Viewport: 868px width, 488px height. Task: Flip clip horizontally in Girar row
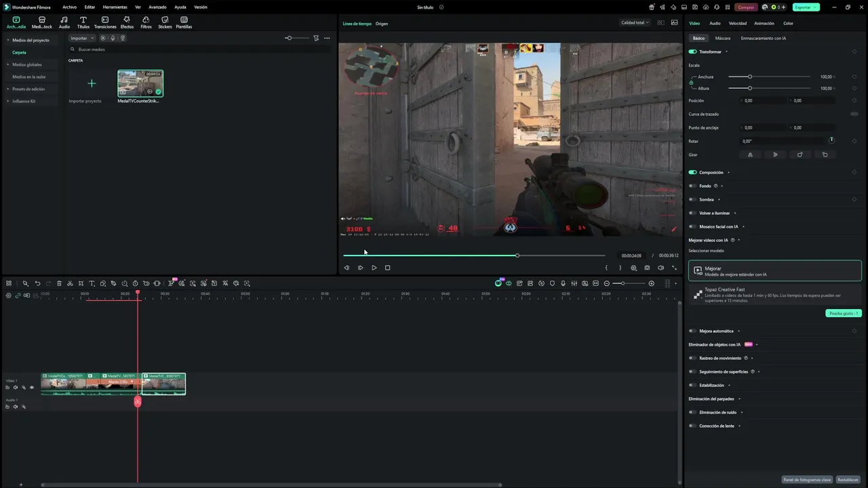(750, 155)
